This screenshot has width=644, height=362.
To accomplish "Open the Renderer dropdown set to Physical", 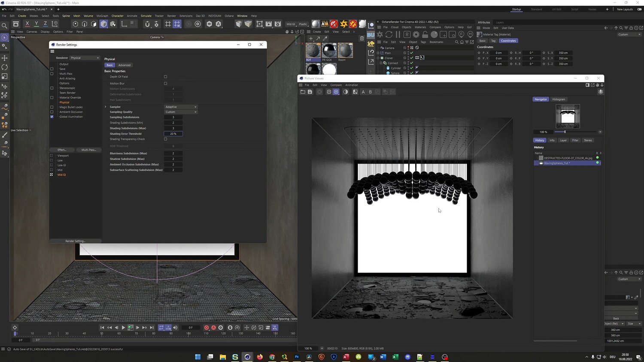I will tap(85, 58).
